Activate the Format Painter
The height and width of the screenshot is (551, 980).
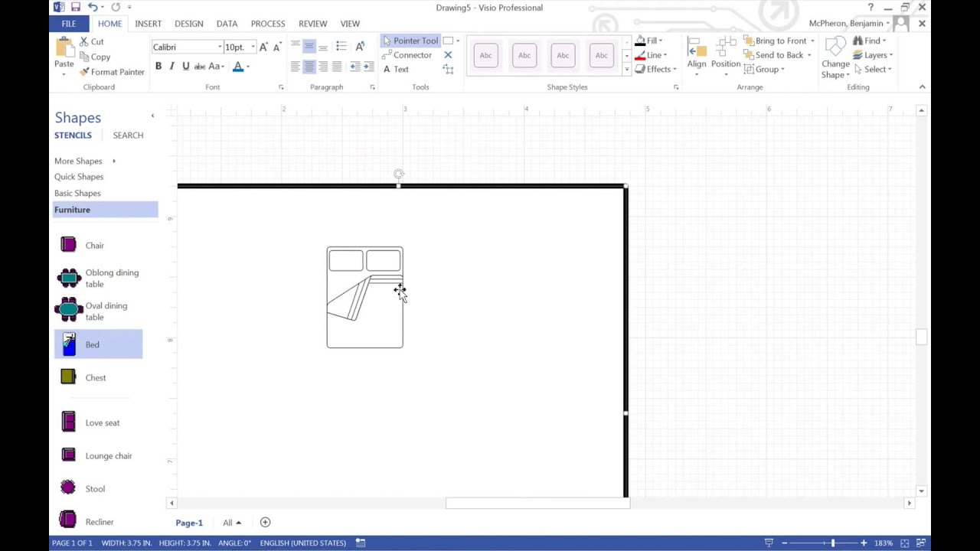[x=111, y=72]
